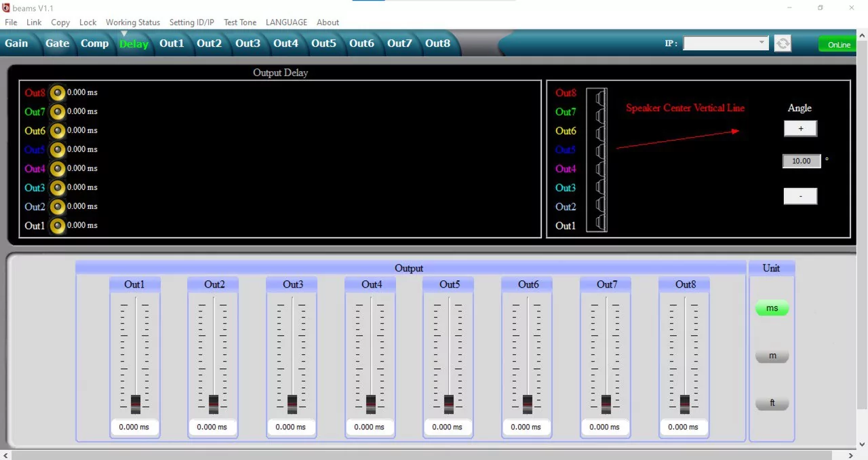Image resolution: width=868 pixels, height=460 pixels.
Task: Click the Out1 speaker icon in Output Delay
Action: click(58, 225)
